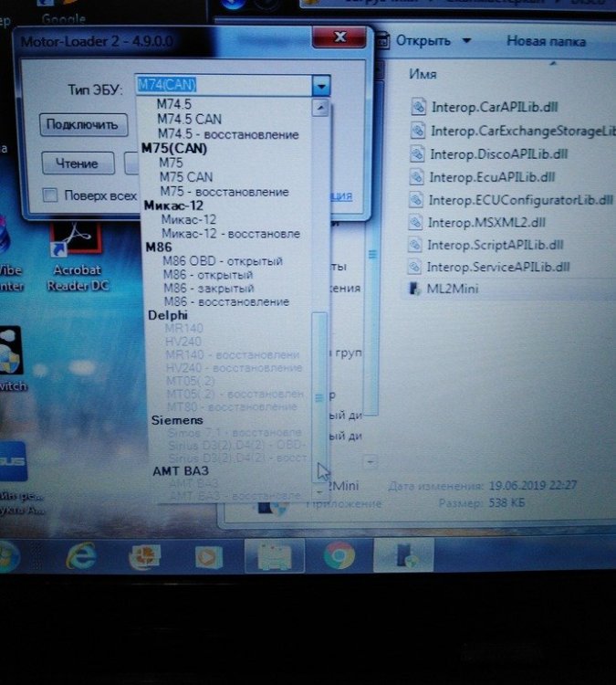This screenshot has height=685, width=616.
Task: Choose HV240 - восстановление entry
Action: pyautogui.click(x=234, y=368)
